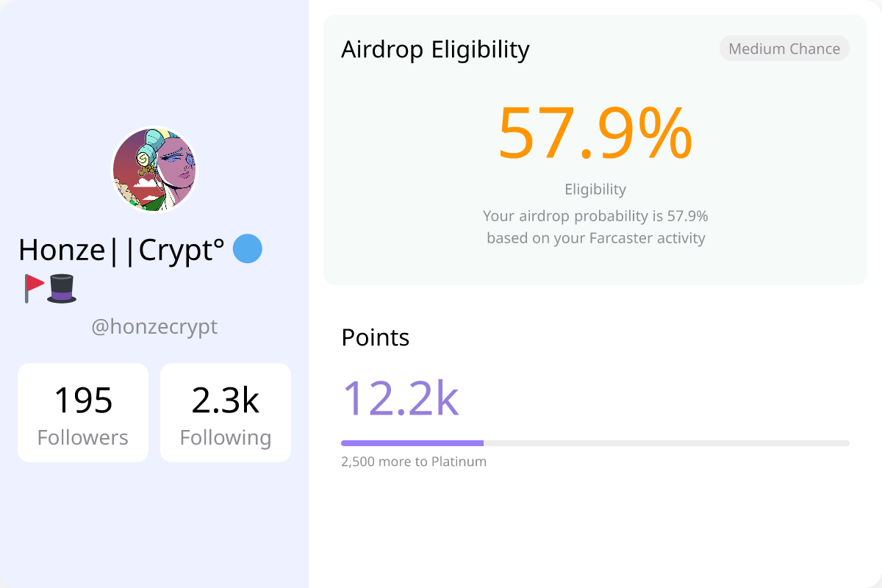Click the top hat emoji icon
882x588 pixels.
[62, 288]
